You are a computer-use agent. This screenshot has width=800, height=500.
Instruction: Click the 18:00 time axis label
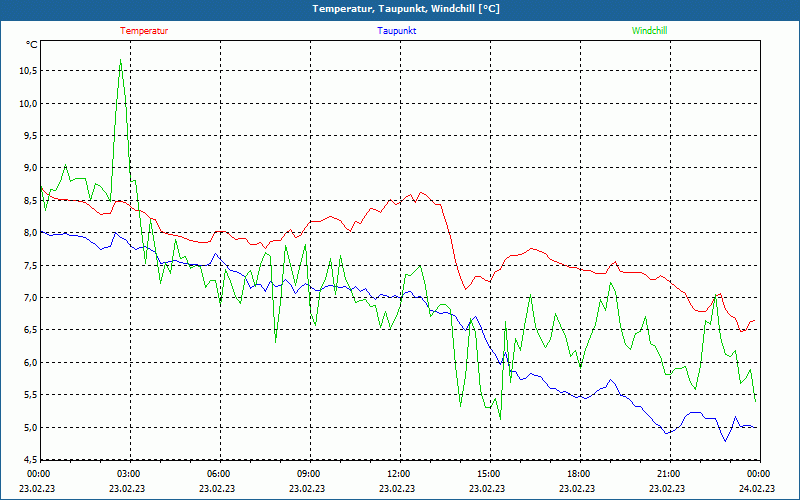coord(579,474)
